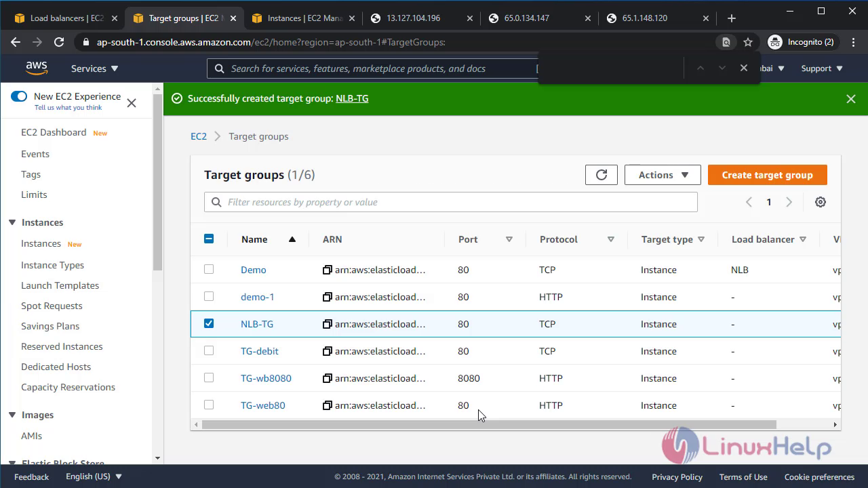This screenshot has height=488, width=868.
Task: Click Create target group button
Action: point(767,175)
